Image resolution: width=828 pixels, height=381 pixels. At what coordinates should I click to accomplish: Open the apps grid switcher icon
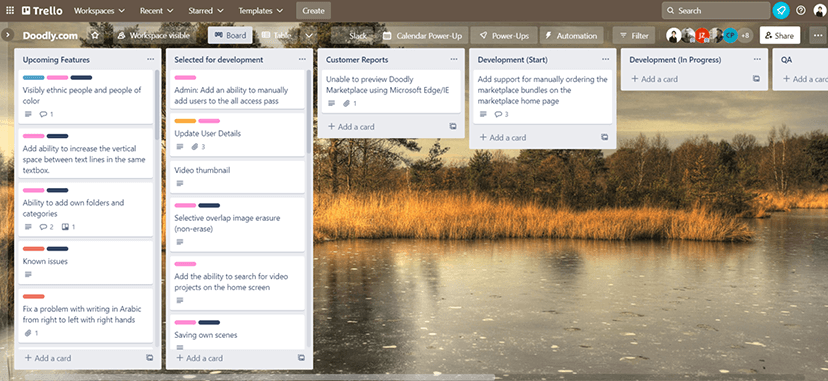coord(10,11)
